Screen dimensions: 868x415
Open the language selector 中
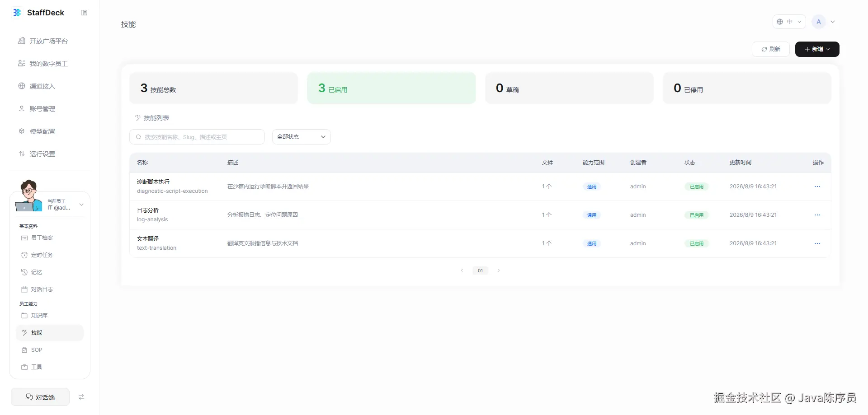(x=789, y=22)
